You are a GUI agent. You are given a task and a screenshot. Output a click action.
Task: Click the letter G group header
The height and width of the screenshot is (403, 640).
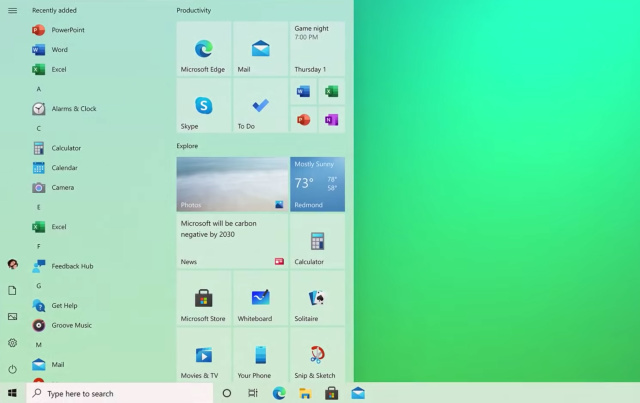39,286
